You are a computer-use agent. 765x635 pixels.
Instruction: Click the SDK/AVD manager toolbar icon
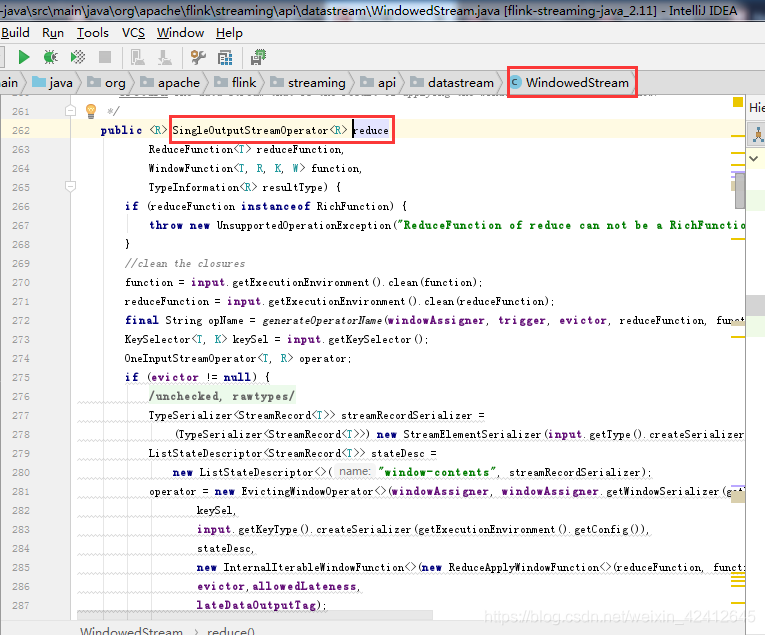[x=258, y=57]
